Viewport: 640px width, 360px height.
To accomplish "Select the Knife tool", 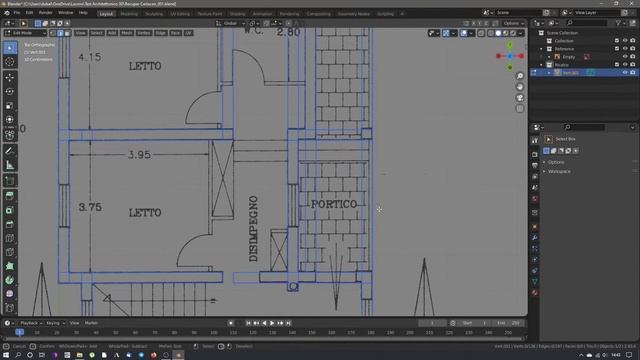I will pos(10,252).
